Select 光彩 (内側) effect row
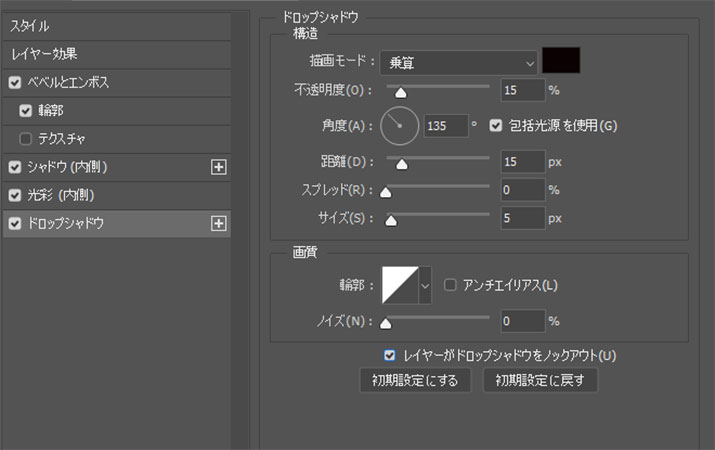 [x=117, y=195]
